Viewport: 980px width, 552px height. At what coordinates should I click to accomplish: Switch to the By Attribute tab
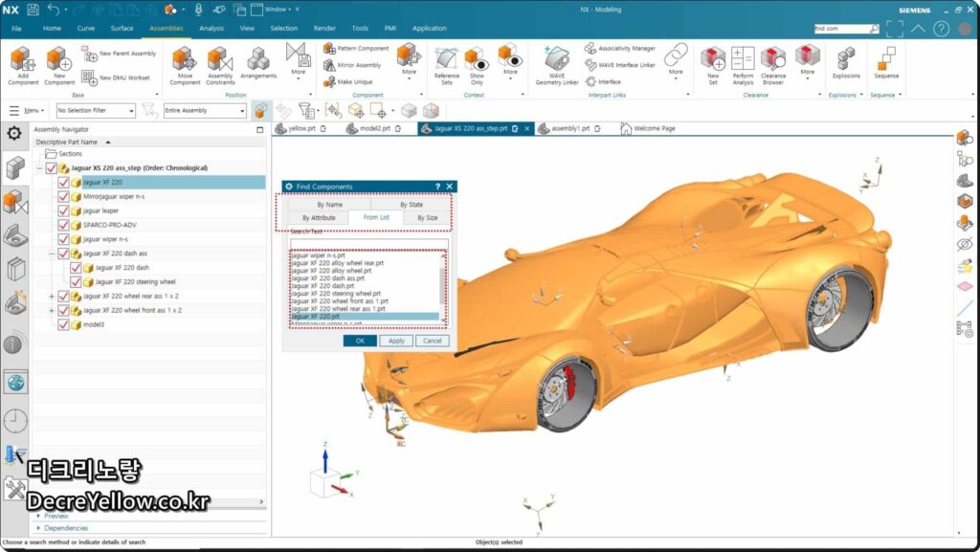[x=319, y=218]
